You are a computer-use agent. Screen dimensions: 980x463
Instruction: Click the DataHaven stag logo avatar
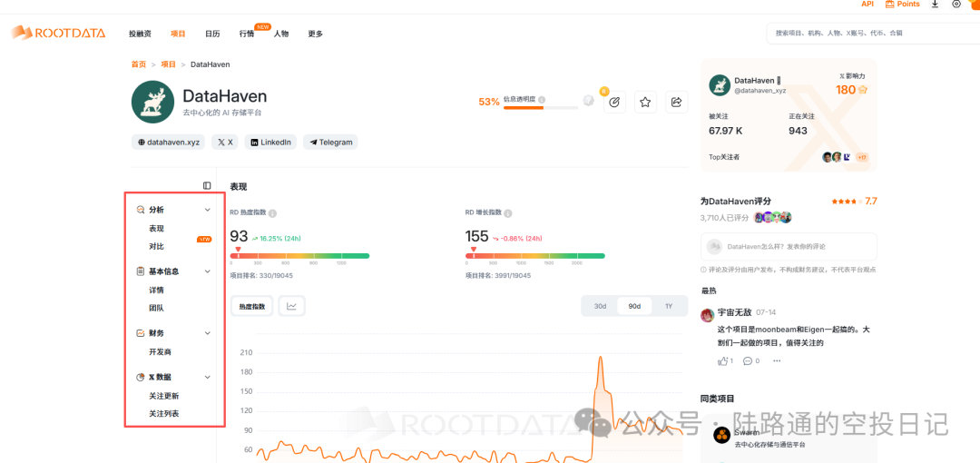pos(152,102)
